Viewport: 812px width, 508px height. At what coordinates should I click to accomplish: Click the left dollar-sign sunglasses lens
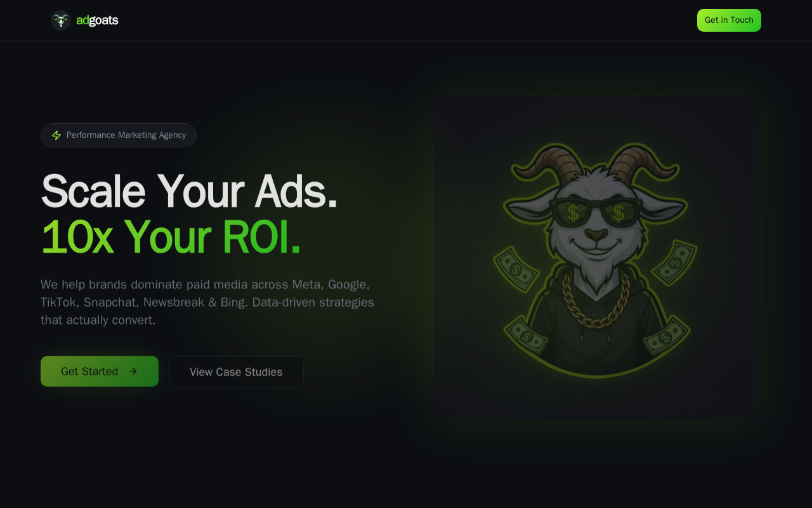(x=573, y=213)
